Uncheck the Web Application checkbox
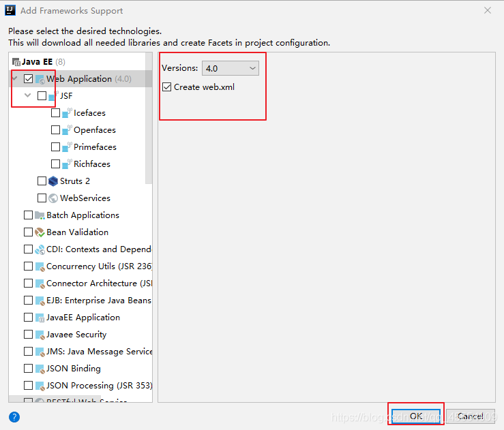The height and width of the screenshot is (430, 504). pyautogui.click(x=28, y=78)
